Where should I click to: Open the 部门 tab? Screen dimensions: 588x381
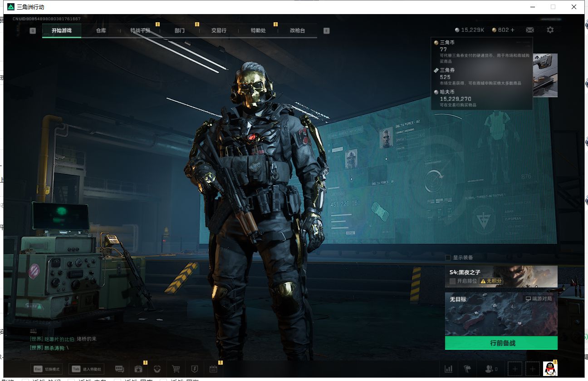(180, 30)
